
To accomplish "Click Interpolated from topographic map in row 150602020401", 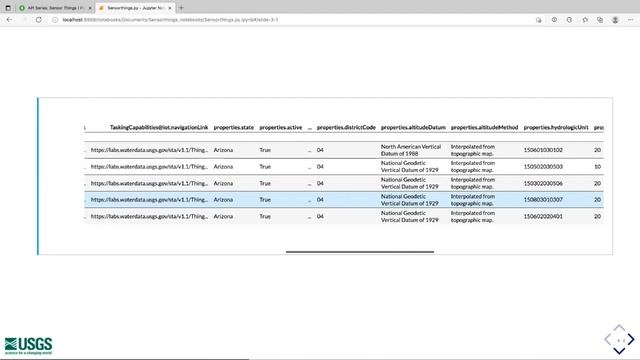I will 473,216.
